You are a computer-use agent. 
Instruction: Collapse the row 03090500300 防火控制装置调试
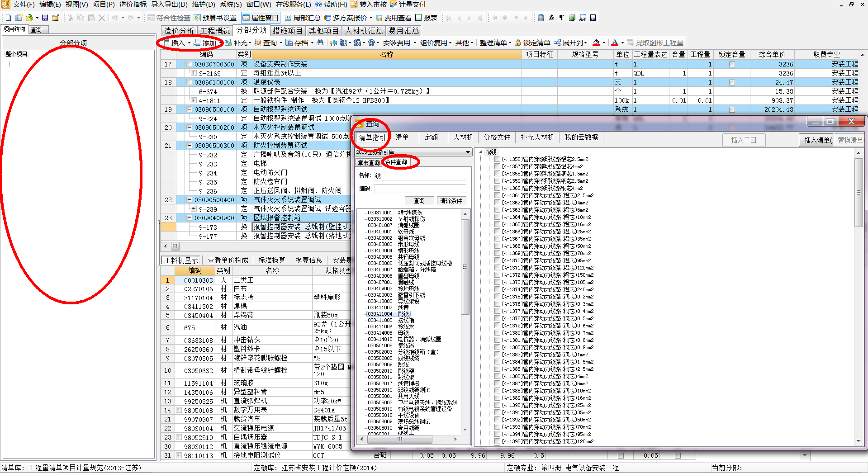tap(190, 146)
